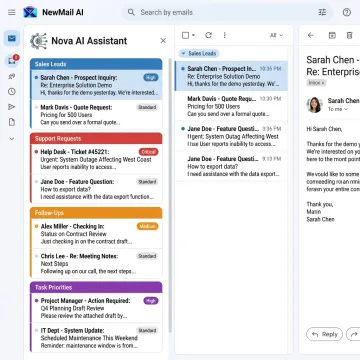Select the Task Priorities category header
The image size is (360, 360).
tap(96, 287)
